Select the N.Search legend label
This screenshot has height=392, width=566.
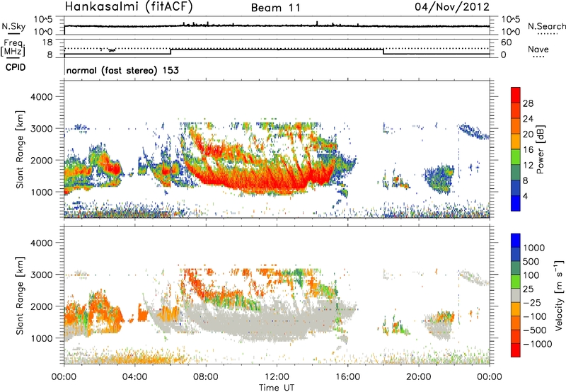click(x=546, y=26)
